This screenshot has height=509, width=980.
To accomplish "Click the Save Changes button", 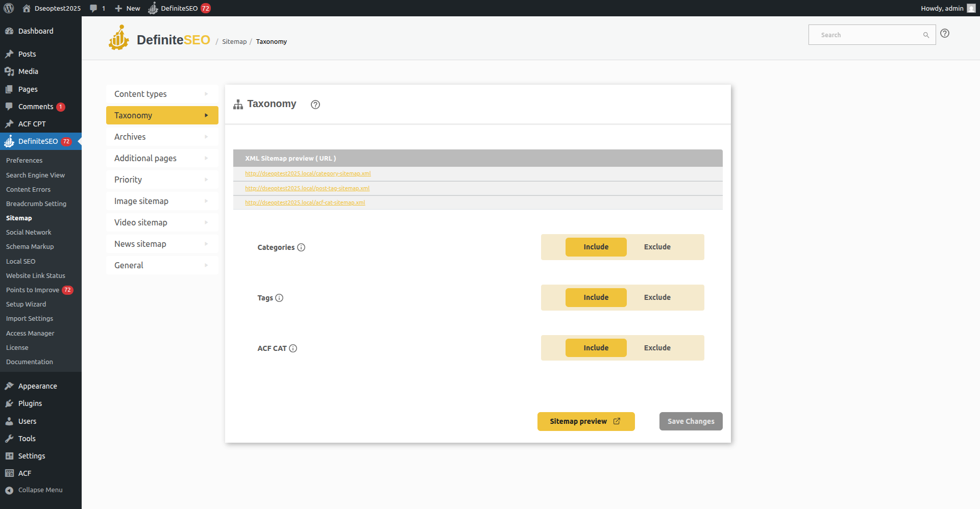I will point(691,421).
